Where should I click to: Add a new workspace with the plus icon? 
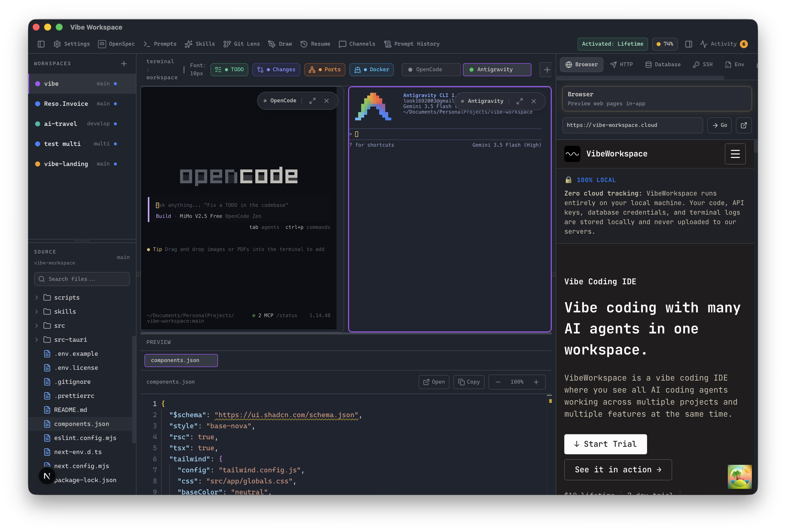click(x=124, y=63)
